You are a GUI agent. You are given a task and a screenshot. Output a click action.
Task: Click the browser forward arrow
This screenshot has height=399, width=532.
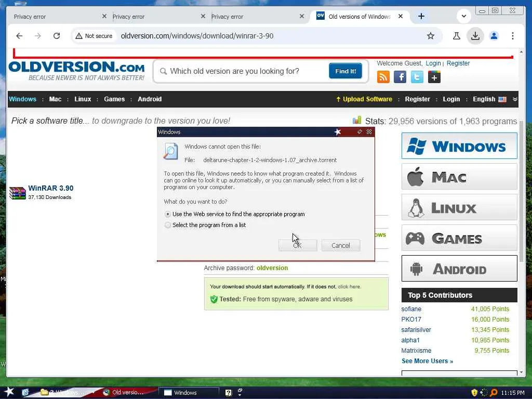tap(37, 36)
